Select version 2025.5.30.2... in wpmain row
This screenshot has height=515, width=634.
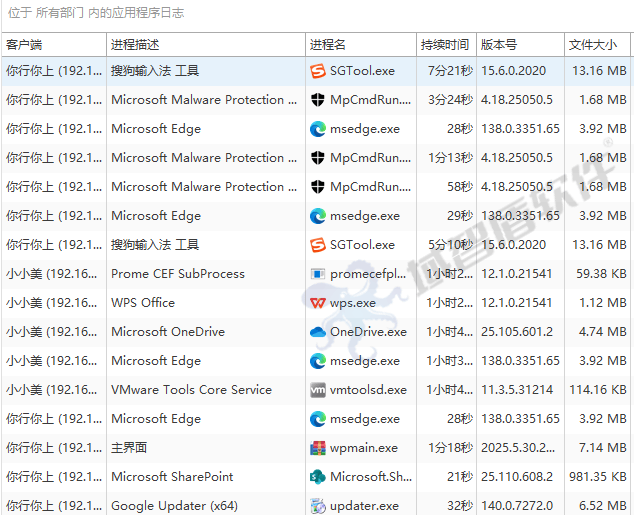518,448
